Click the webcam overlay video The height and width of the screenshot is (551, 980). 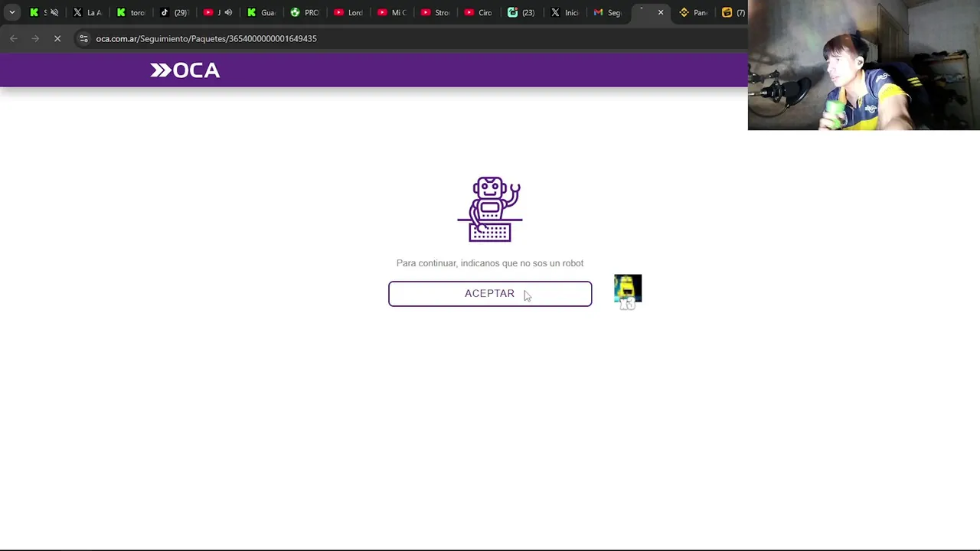(864, 65)
